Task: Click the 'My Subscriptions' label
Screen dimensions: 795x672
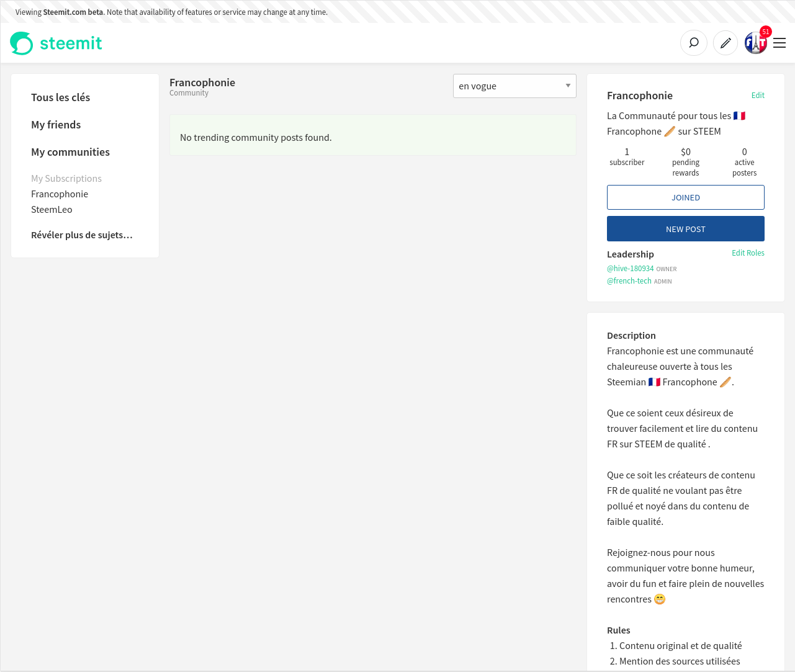Action: 66,179
